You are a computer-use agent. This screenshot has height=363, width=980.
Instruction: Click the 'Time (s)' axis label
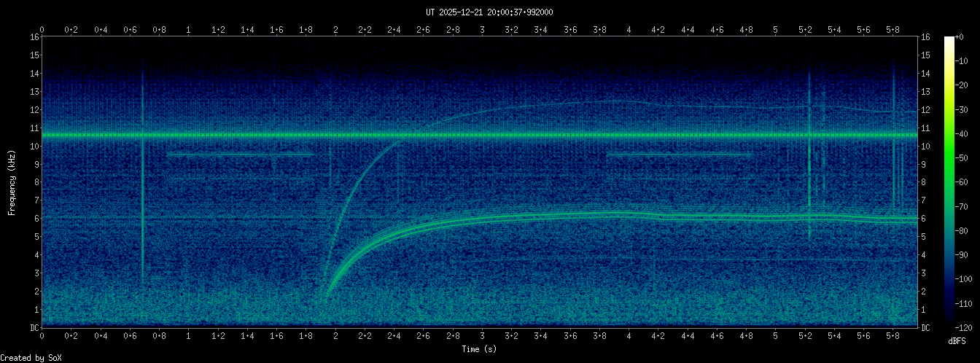(x=480, y=349)
